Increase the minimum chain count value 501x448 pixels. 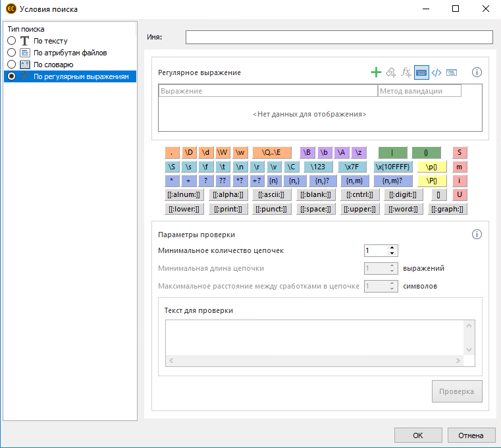click(392, 248)
